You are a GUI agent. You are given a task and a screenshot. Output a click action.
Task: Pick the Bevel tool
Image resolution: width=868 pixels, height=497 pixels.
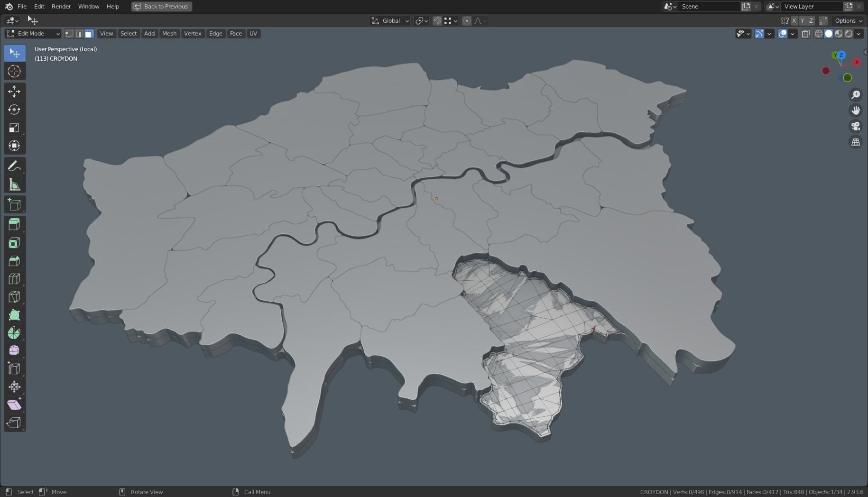[x=15, y=261]
